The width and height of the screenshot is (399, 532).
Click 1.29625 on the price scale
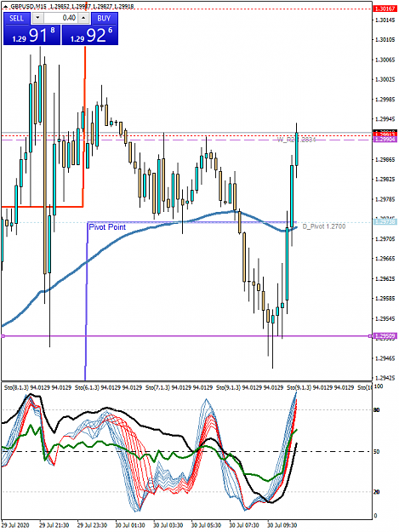pos(385,278)
